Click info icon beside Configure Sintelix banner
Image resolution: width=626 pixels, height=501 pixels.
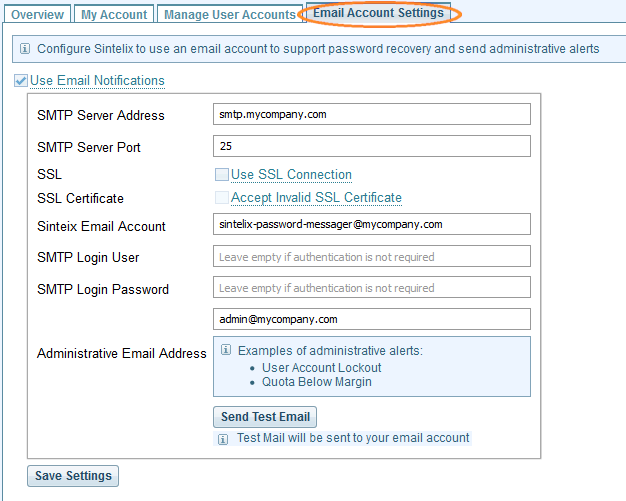tap(25, 49)
